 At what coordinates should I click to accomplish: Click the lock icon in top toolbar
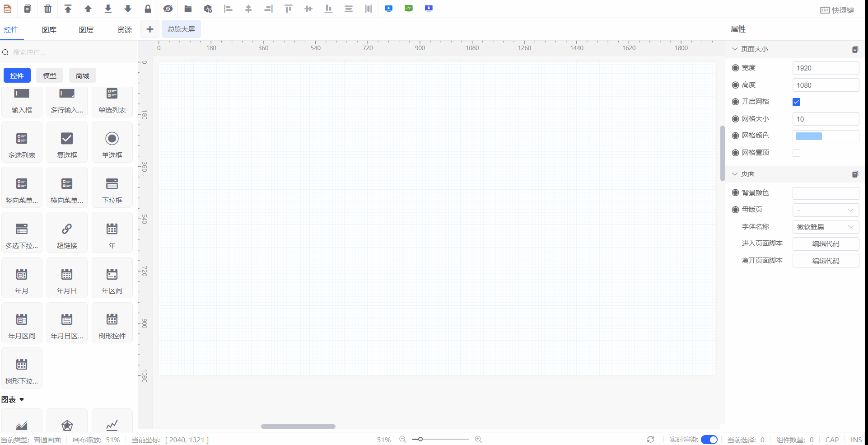click(148, 9)
